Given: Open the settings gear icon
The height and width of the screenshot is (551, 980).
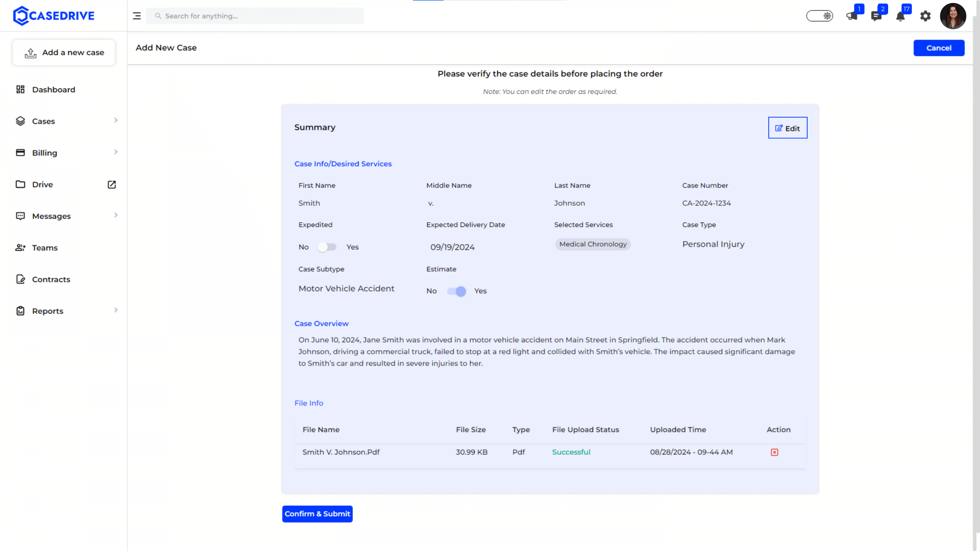Looking at the screenshot, I should point(925,16).
